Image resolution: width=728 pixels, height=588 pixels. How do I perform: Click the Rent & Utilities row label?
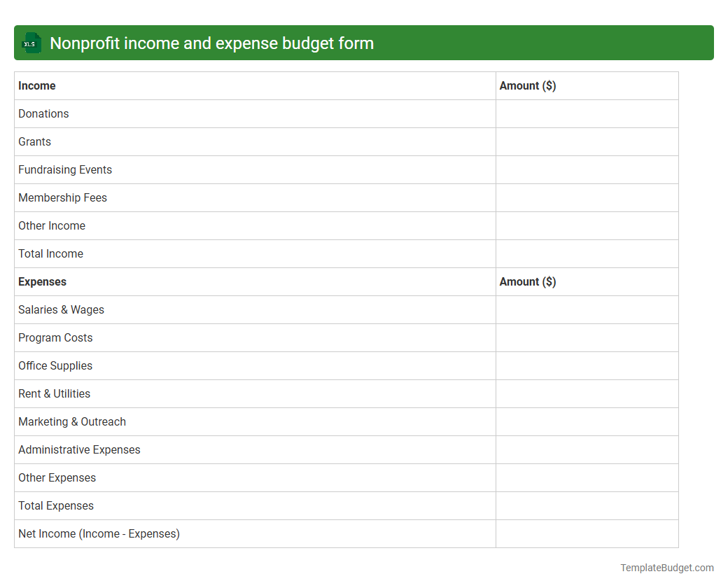click(54, 393)
